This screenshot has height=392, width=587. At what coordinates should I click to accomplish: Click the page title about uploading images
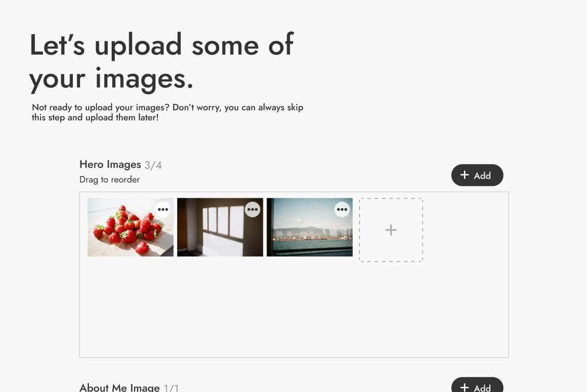click(x=162, y=62)
